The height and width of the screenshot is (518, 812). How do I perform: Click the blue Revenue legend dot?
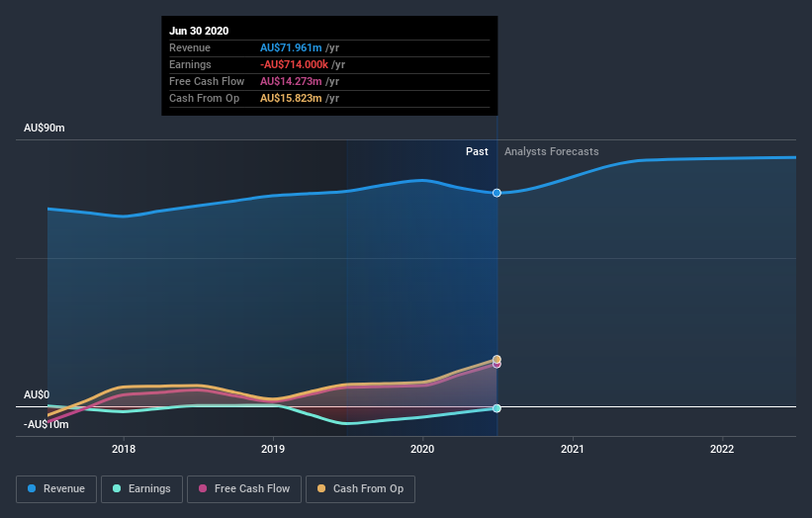pyautogui.click(x=32, y=488)
